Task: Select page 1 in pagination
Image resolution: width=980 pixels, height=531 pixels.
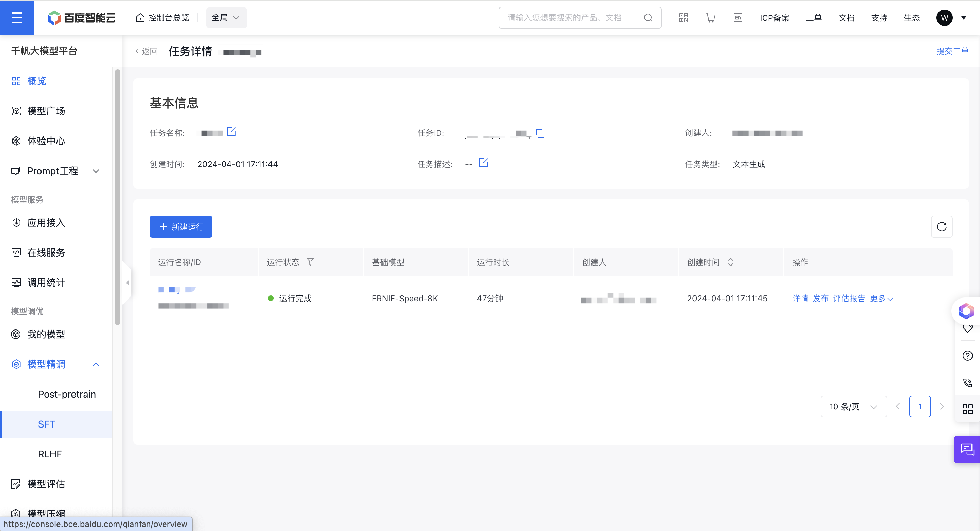Action: tap(920, 406)
